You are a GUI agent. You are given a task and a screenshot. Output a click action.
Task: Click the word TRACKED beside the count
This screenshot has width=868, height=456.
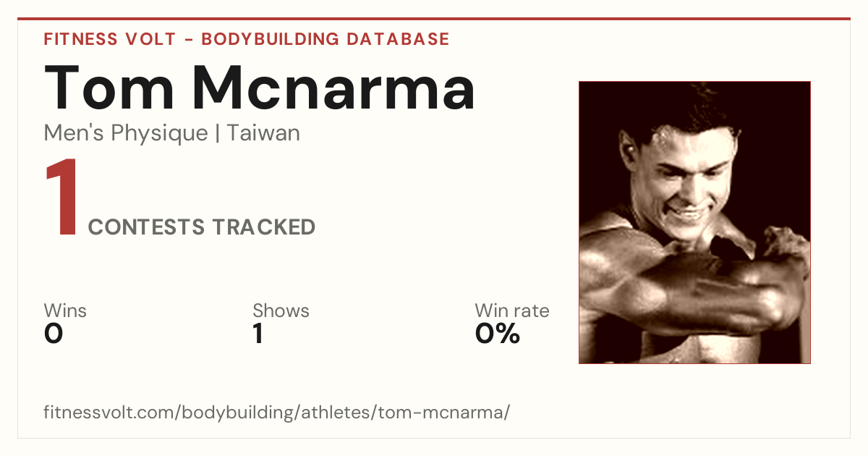264,227
